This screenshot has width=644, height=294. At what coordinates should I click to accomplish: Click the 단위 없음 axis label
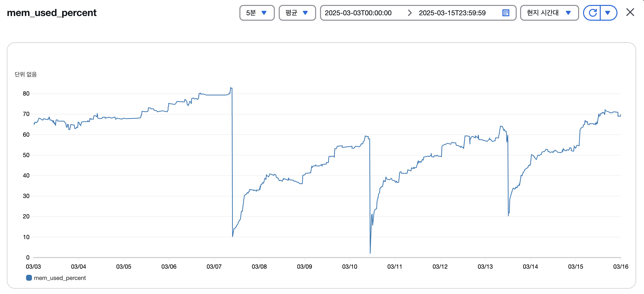(25, 74)
